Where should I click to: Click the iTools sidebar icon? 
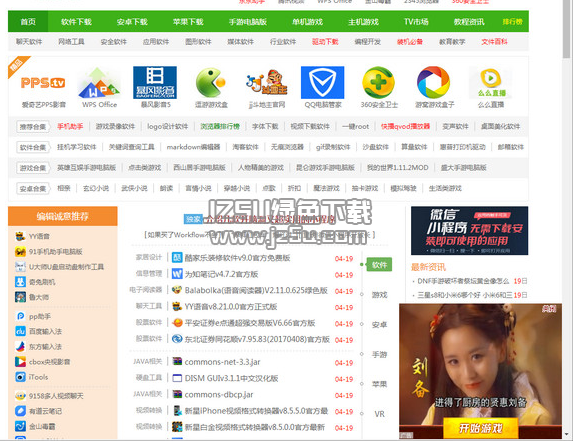point(20,377)
